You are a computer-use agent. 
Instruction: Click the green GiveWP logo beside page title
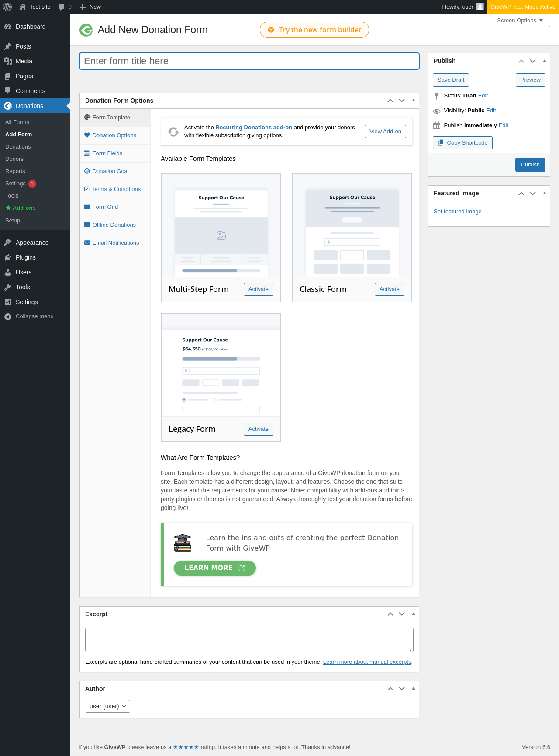click(86, 30)
